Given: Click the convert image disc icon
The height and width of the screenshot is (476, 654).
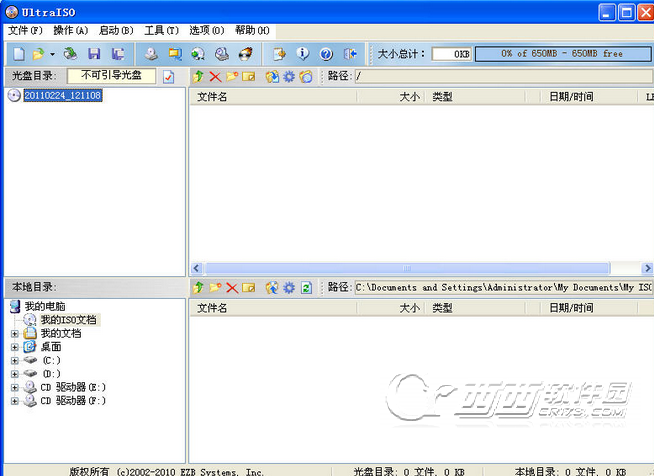Looking at the screenshot, I should pyautogui.click(x=198, y=54).
